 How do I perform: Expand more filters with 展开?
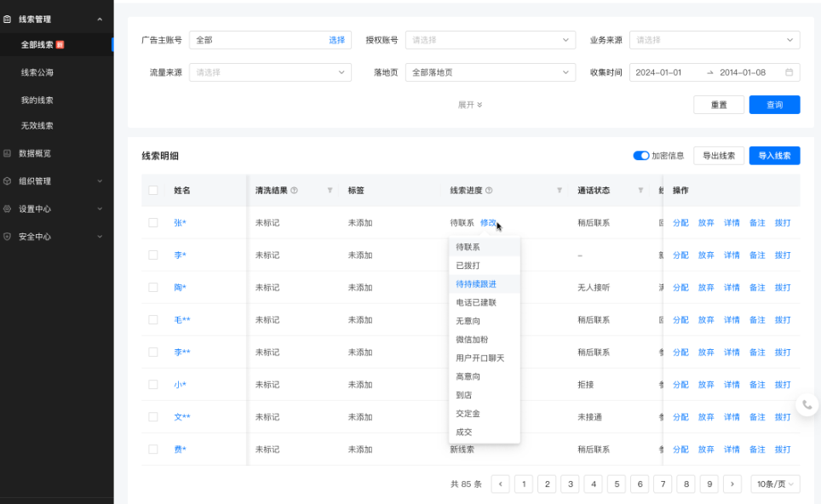point(469,105)
